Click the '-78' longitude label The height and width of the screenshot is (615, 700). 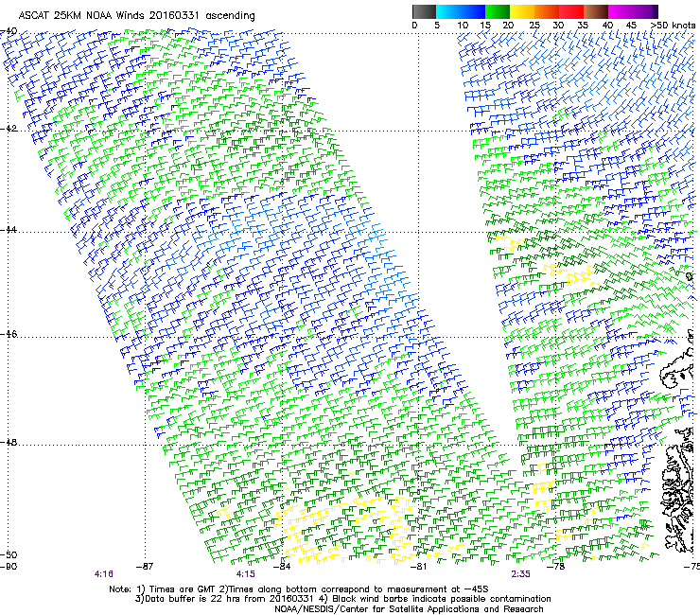555,567
